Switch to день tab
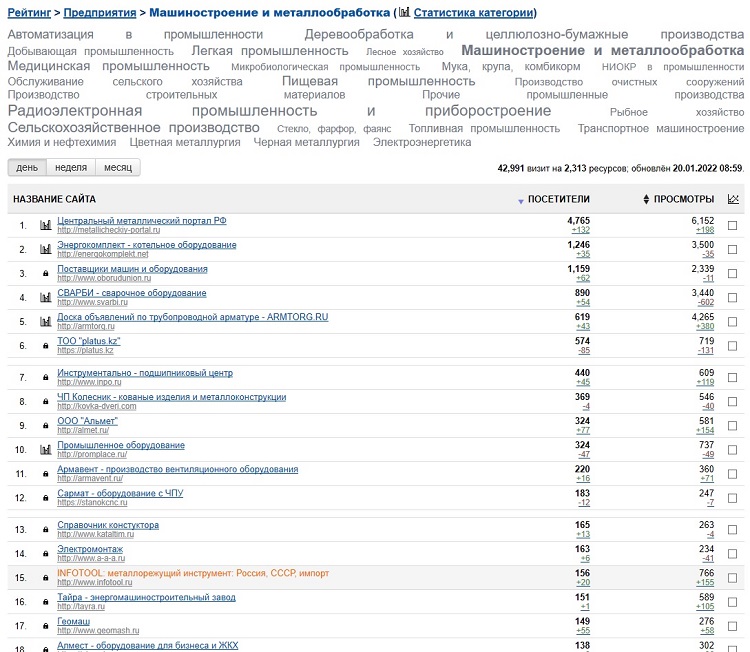Screen dimensions: 750x652 27,167
